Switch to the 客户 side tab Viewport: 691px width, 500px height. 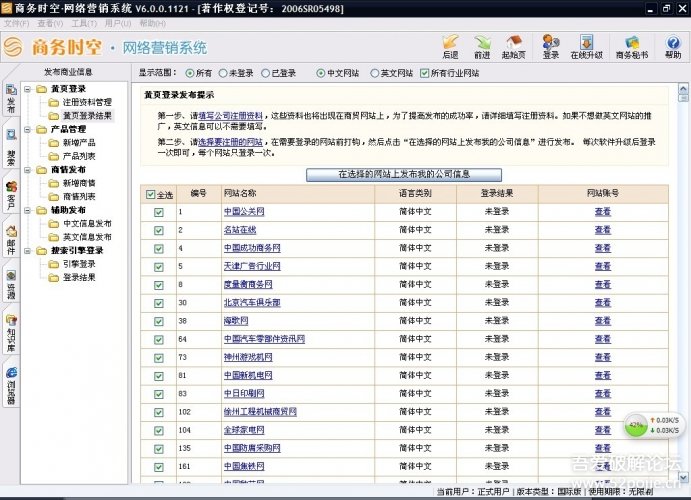(x=11, y=196)
